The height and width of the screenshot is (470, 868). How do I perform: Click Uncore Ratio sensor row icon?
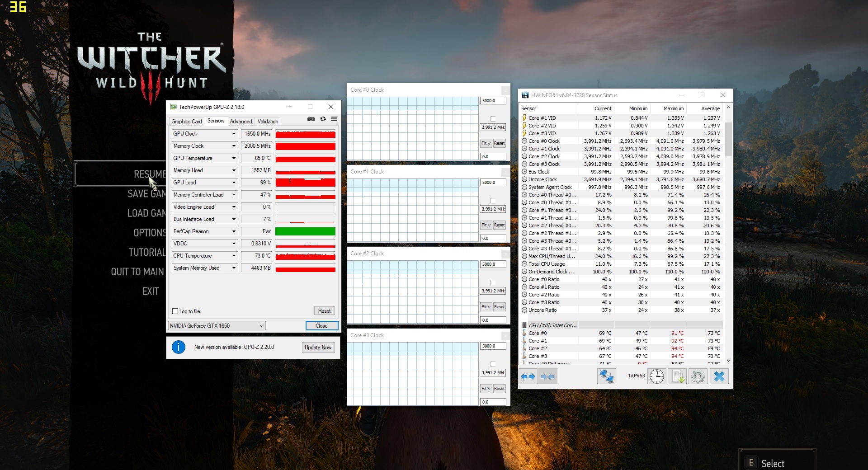[524, 310]
